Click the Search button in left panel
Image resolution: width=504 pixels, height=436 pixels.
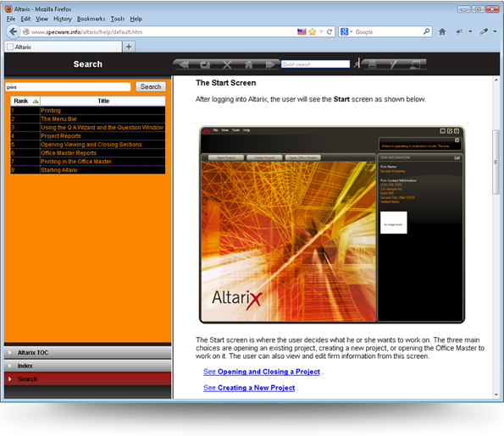[151, 86]
